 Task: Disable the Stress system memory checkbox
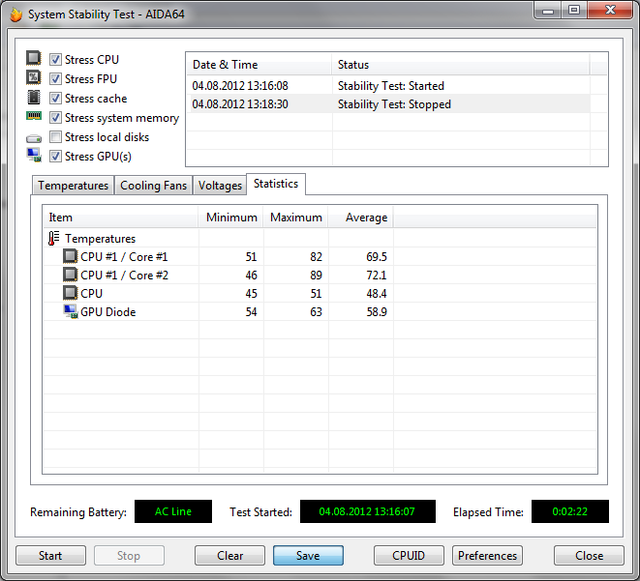[56, 118]
